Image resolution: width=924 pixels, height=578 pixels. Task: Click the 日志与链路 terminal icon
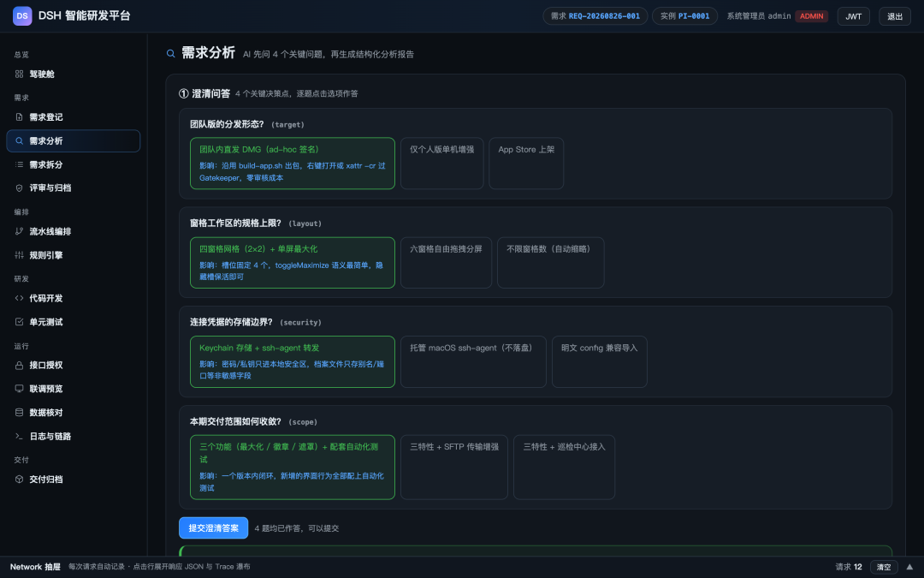click(19, 437)
